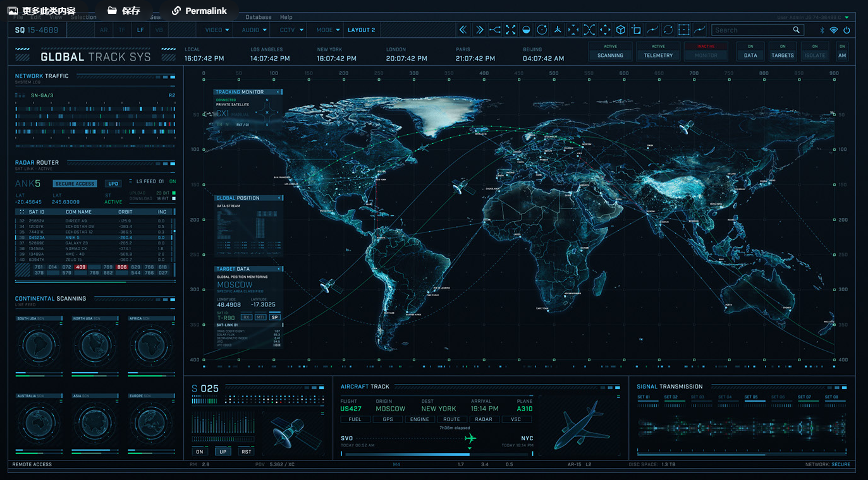Click the RST button in S 025 panel
Screen dimensions: 868x480
coord(247,452)
